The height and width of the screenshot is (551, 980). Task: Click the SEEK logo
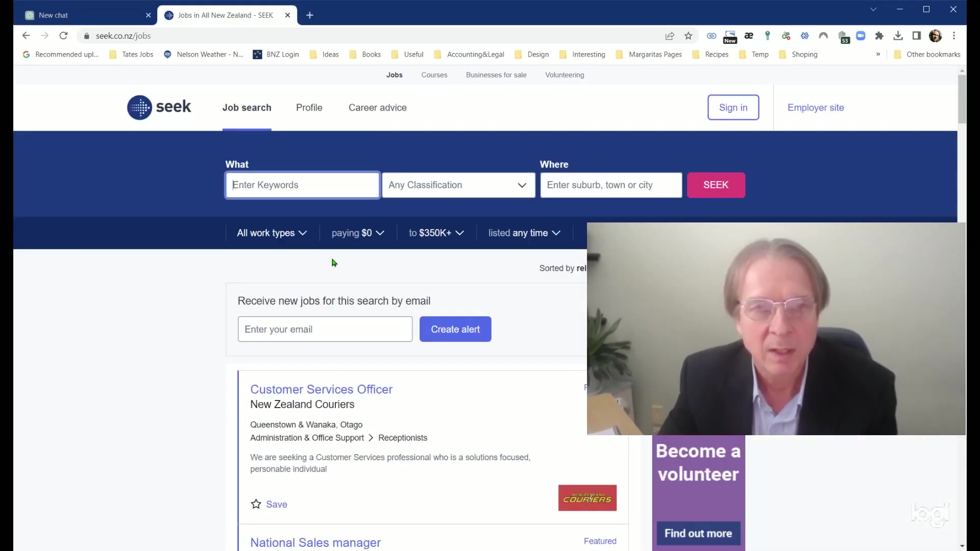(159, 107)
